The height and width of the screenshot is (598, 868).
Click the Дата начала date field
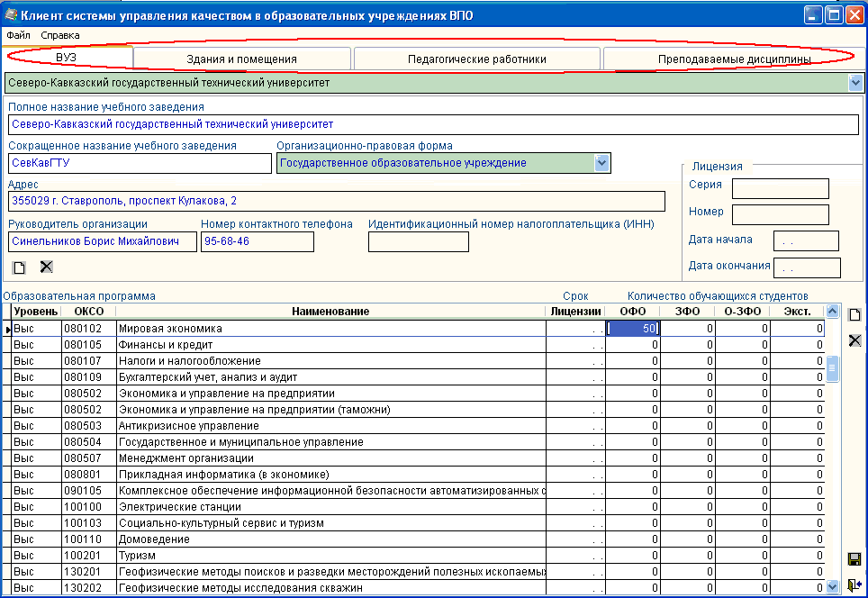point(806,240)
